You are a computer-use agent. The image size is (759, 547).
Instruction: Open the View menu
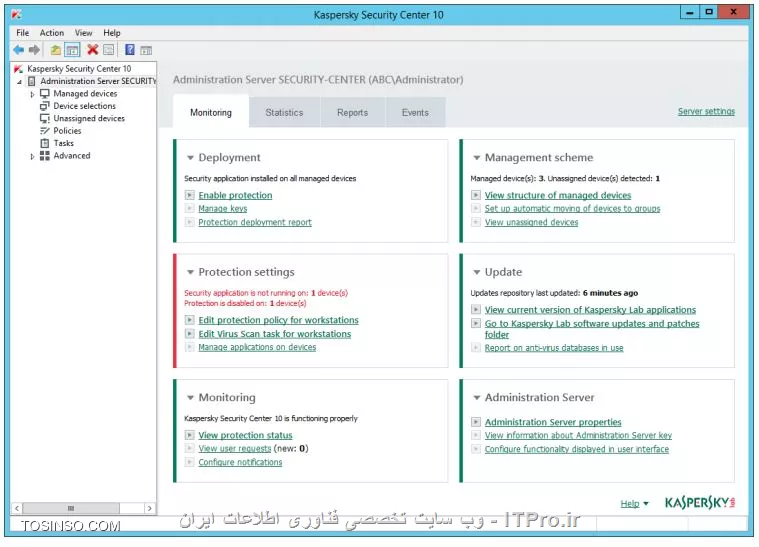(x=83, y=33)
